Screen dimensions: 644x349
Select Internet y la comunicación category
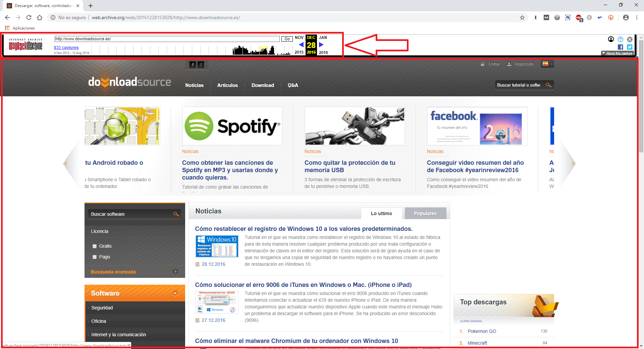[x=119, y=335]
